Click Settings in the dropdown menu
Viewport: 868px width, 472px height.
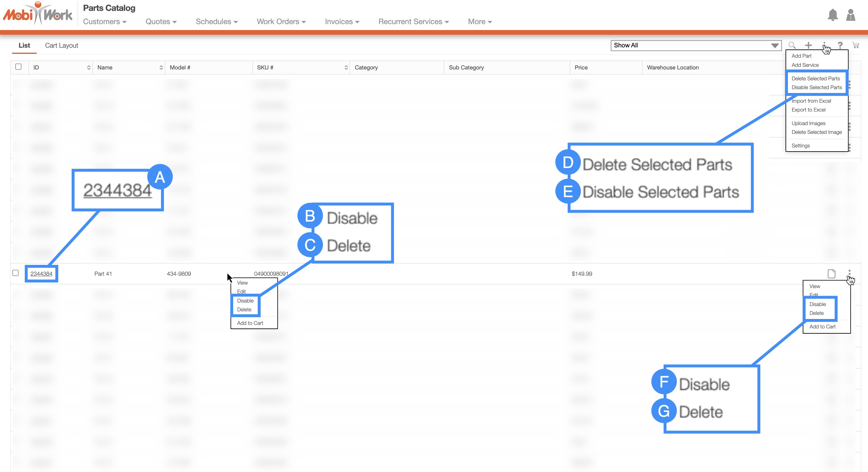click(800, 146)
